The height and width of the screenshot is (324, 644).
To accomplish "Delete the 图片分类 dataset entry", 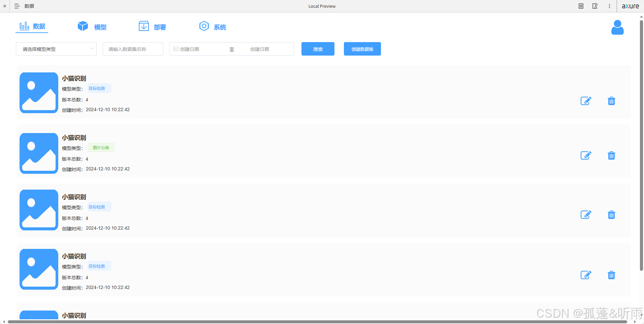I will click(611, 155).
